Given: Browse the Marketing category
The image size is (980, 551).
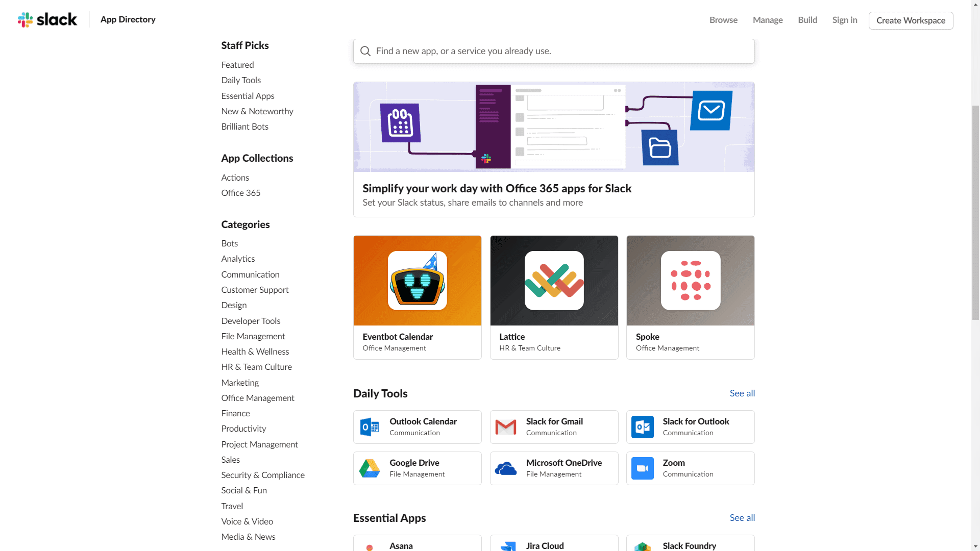Looking at the screenshot, I should (240, 383).
